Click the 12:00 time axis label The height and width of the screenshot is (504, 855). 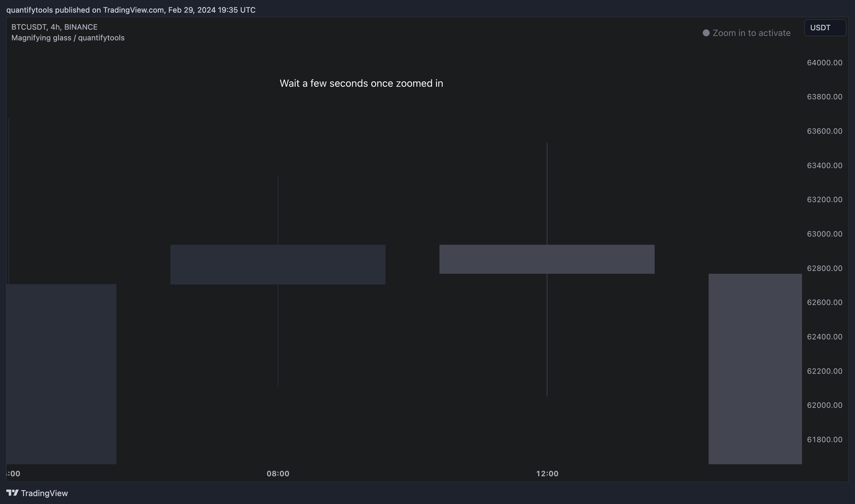click(x=547, y=473)
